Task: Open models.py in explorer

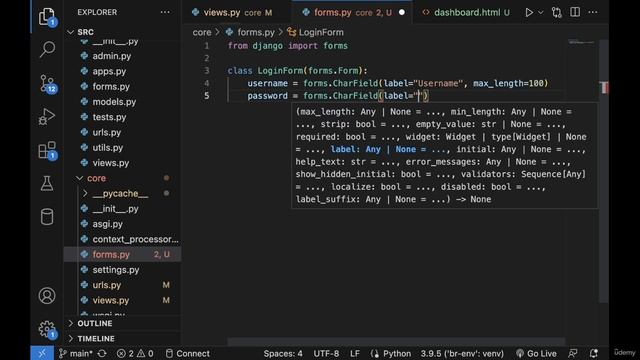Action: click(122, 102)
